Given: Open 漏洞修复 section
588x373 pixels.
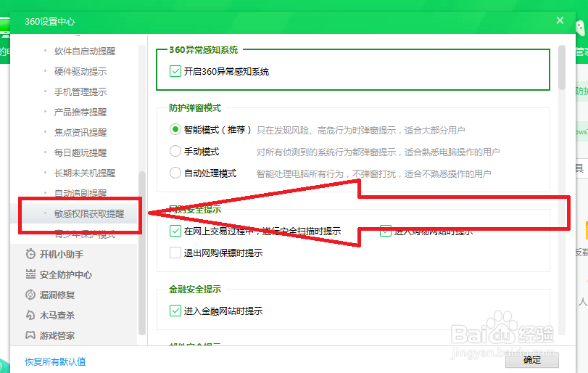Looking at the screenshot, I should [57, 295].
